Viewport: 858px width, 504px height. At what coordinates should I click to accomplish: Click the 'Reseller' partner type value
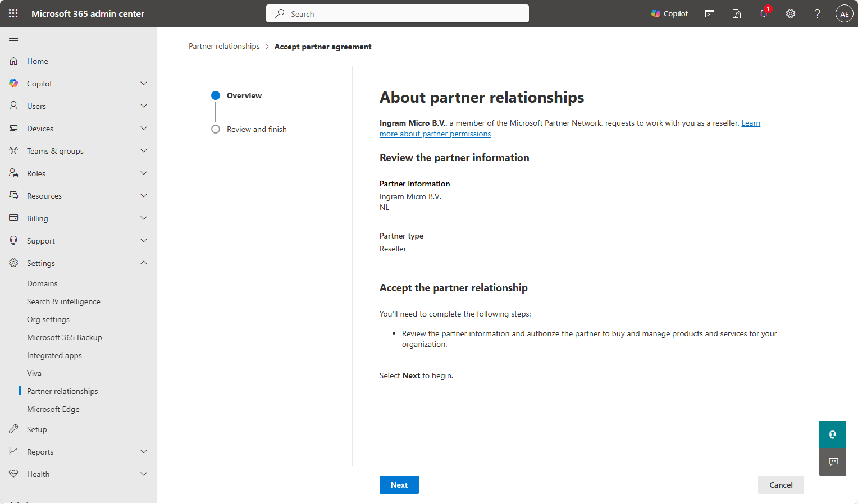393,249
